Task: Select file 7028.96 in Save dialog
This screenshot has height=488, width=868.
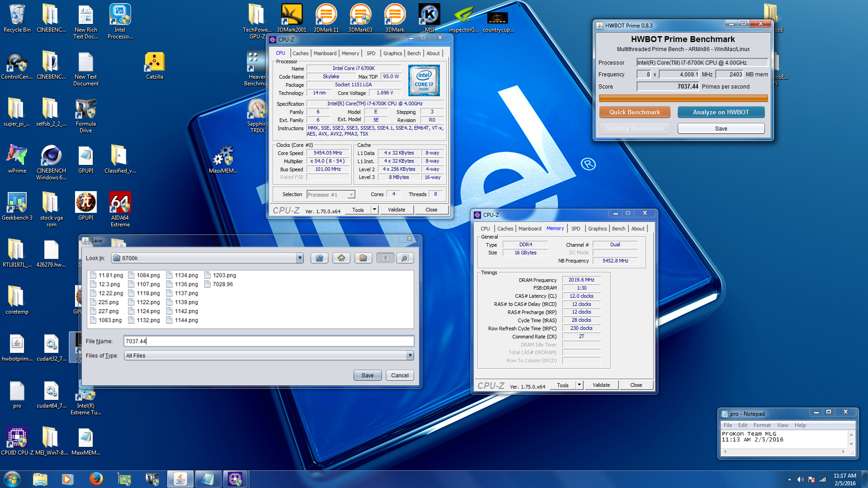Action: click(219, 284)
